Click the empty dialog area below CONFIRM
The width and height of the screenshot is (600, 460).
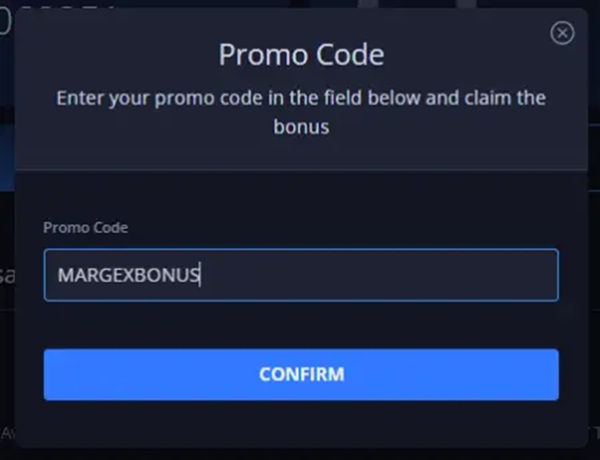tap(300, 424)
